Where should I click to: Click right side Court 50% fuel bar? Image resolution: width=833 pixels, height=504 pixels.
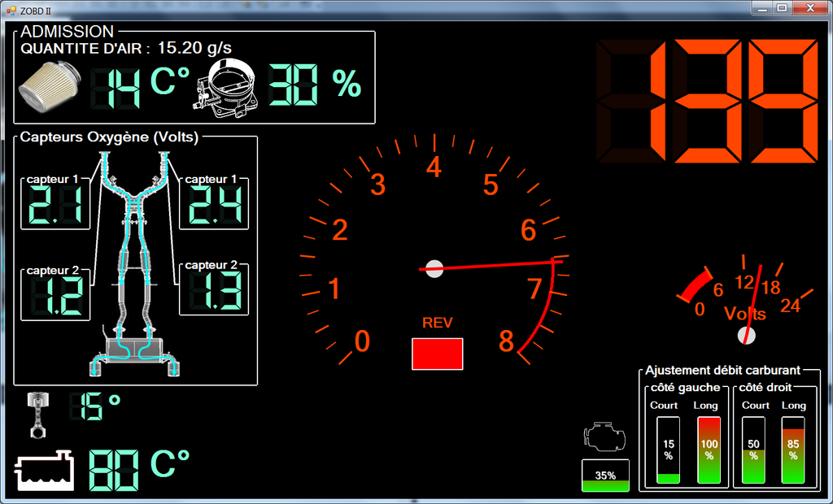(x=753, y=451)
